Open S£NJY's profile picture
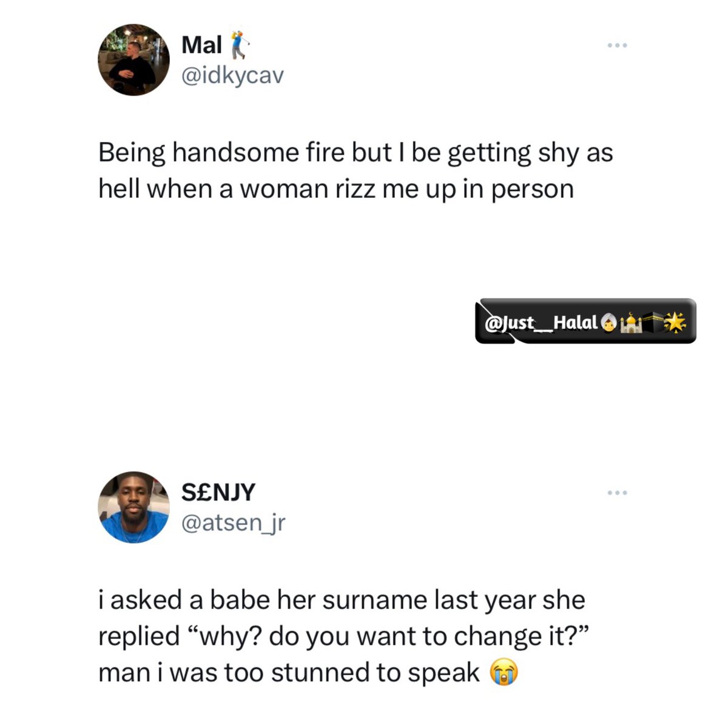This screenshot has width=728, height=728. tap(134, 507)
